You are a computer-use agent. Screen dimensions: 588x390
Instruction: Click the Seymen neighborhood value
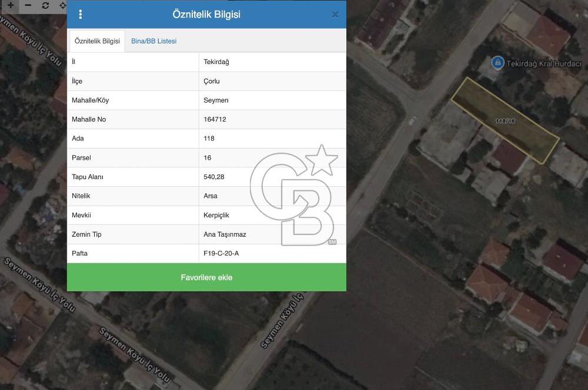pyautogui.click(x=216, y=100)
